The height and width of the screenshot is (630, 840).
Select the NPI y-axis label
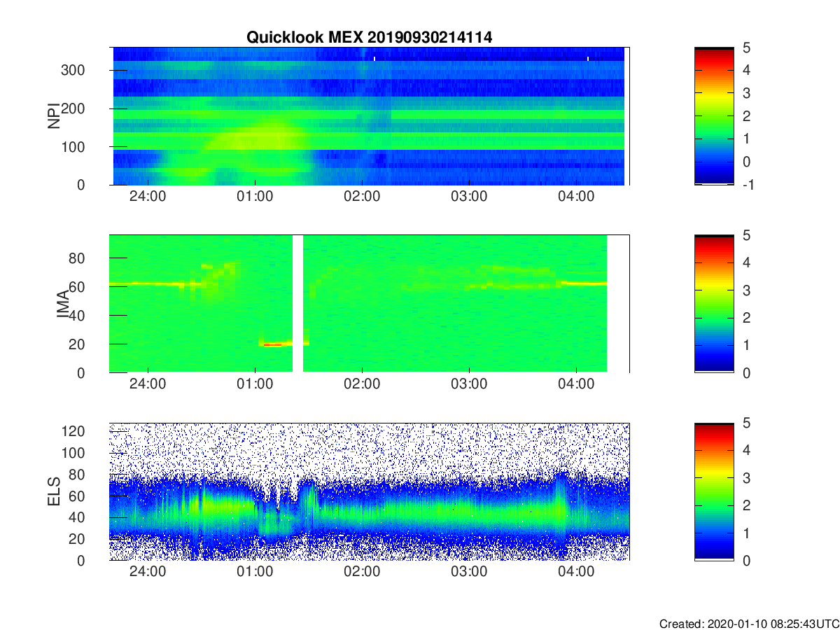53,116
